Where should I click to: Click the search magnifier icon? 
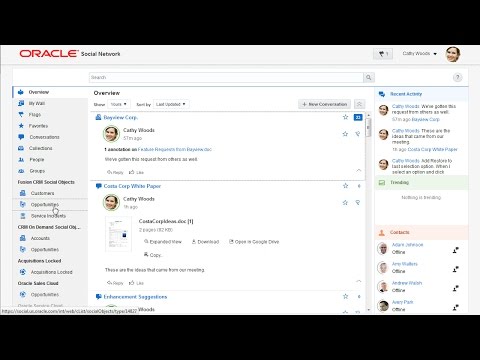(x=368, y=77)
